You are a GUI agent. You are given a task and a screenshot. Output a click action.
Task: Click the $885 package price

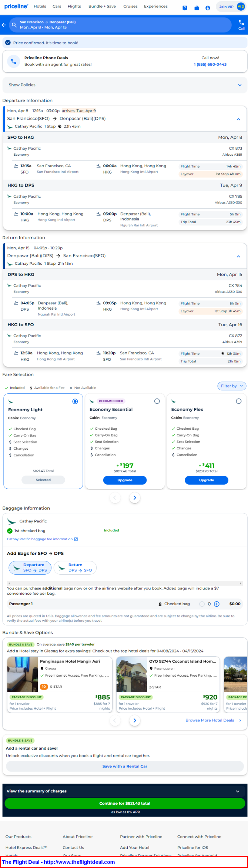coord(103,697)
